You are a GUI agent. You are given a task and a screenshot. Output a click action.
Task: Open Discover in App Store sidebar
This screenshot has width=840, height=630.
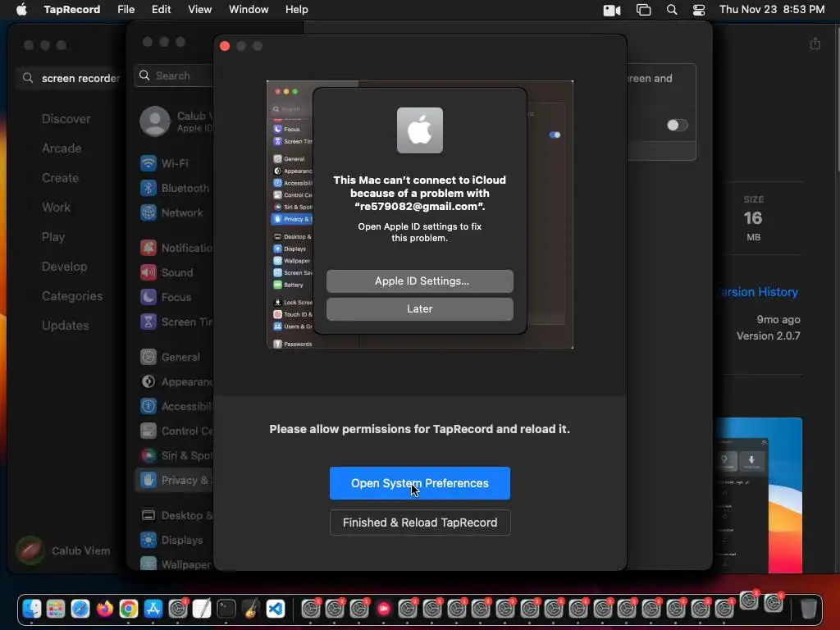point(66,119)
